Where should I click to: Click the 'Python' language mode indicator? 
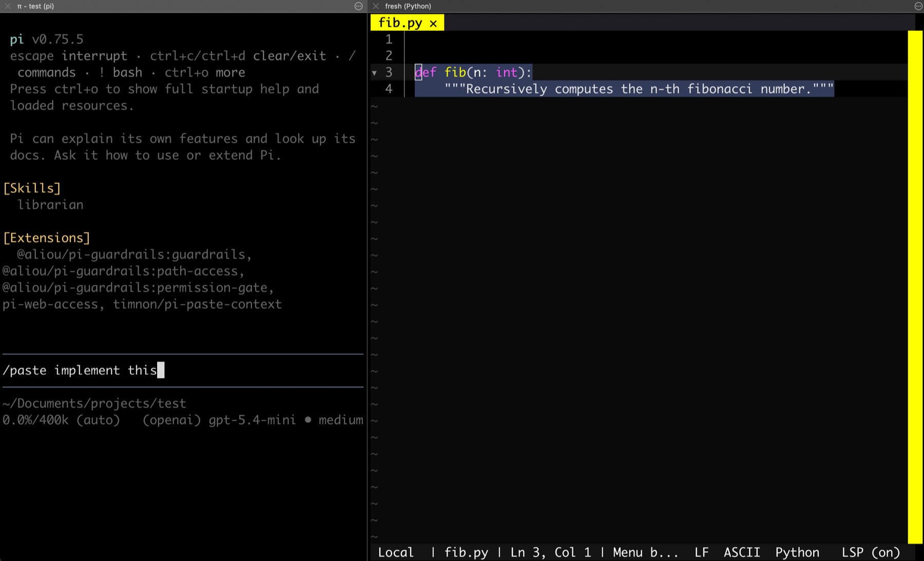(797, 552)
